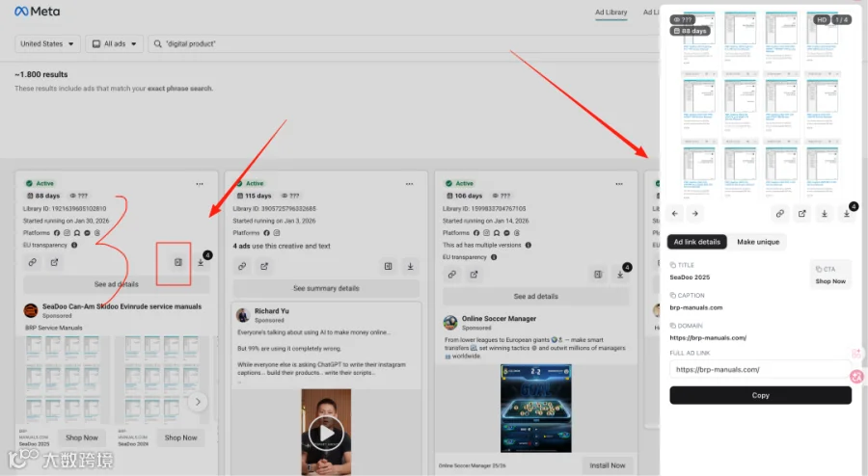This screenshot has height=476, width=868.
Task: Click Shop Now under SeaDoo 2025
Action: click(81, 437)
